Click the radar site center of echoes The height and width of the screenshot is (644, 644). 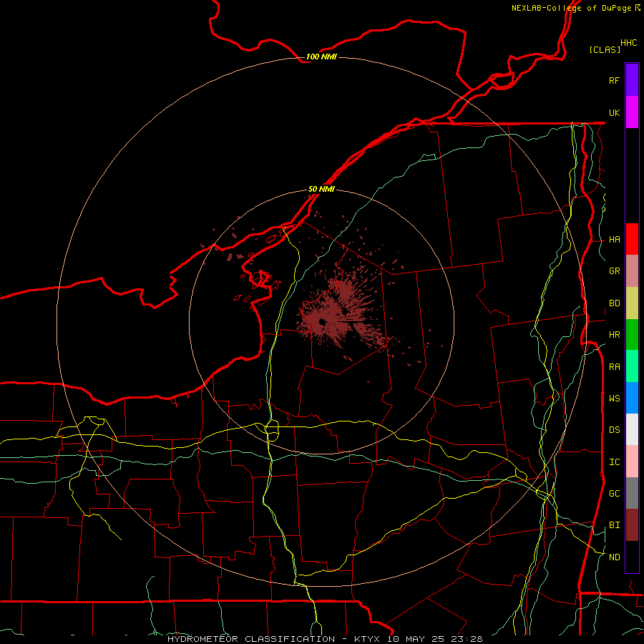point(323,321)
